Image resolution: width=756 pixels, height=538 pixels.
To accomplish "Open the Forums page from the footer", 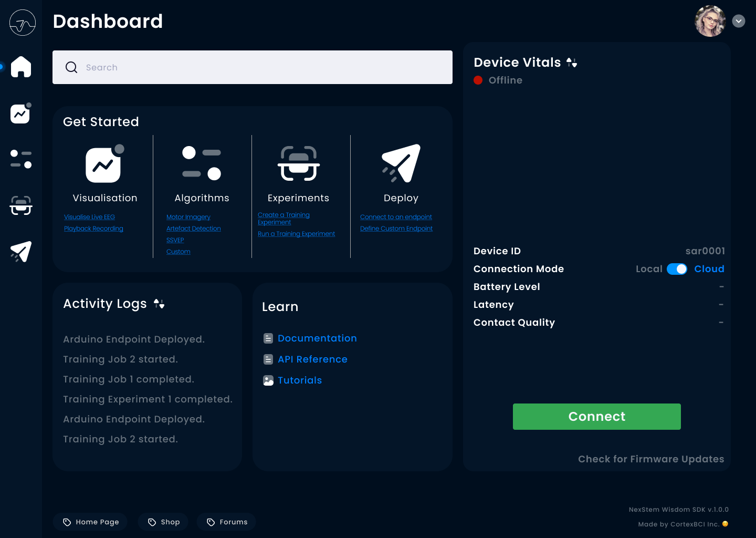I will click(226, 522).
